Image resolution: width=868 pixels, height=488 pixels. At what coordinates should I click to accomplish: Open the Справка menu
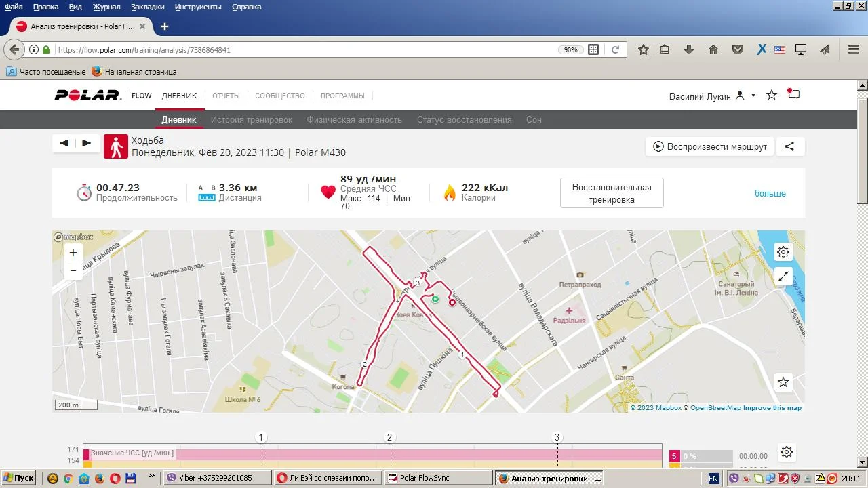[x=247, y=7]
